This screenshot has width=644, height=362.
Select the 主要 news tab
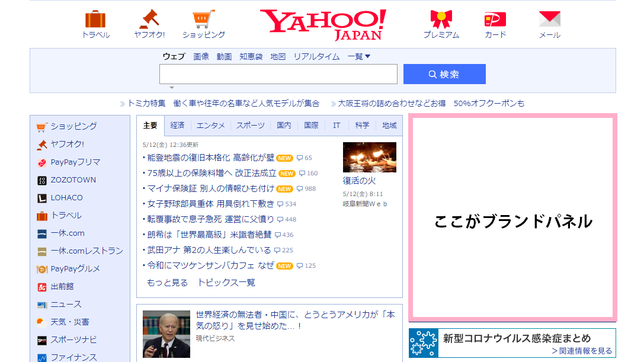(x=150, y=126)
